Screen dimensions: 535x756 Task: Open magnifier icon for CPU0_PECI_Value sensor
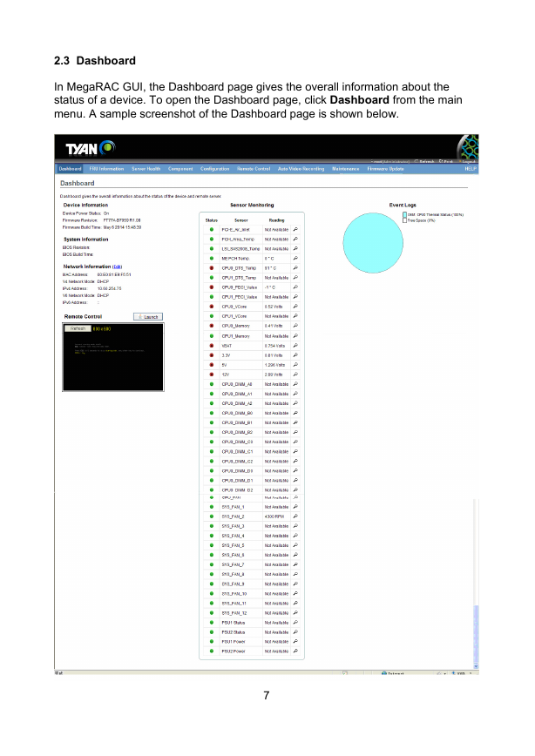295,287
